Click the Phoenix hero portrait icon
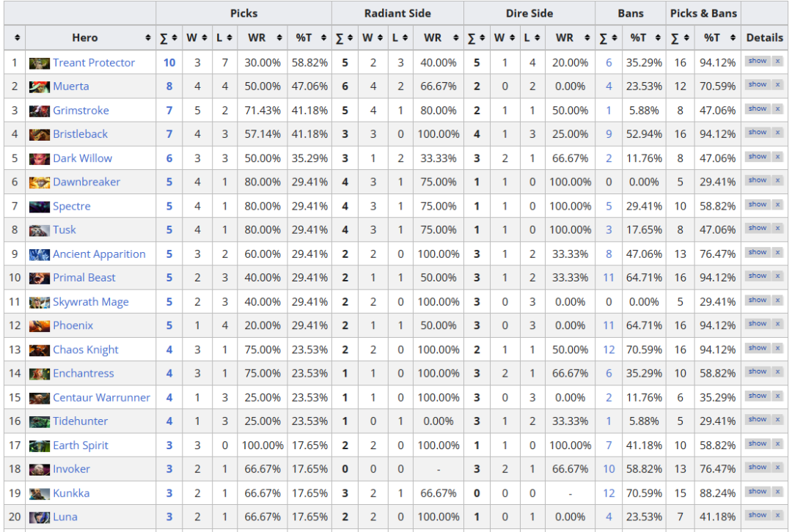 (40, 326)
